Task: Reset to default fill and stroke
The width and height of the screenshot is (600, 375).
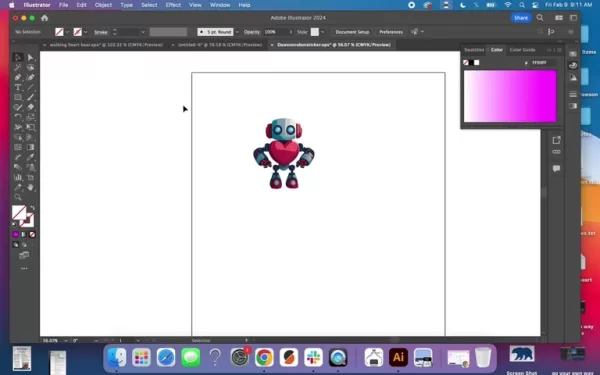Action: click(15, 224)
